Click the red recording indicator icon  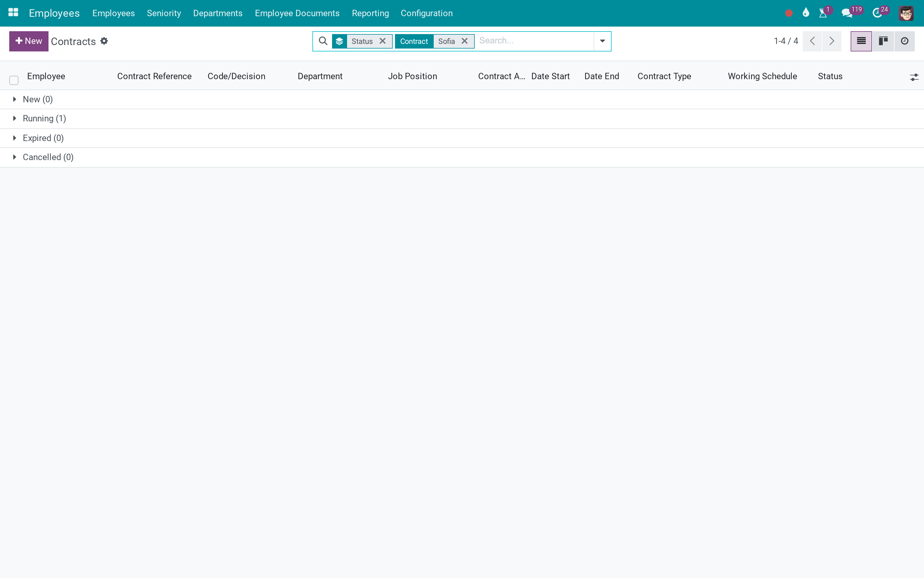[789, 13]
